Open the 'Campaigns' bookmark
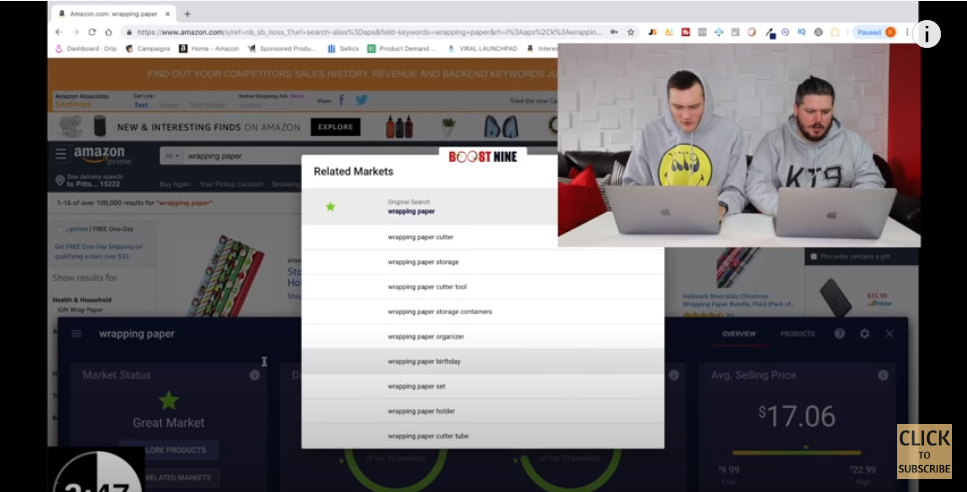 click(x=148, y=48)
